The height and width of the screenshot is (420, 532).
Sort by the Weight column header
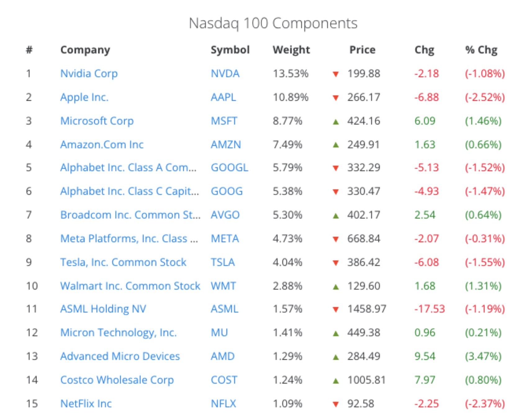click(291, 50)
